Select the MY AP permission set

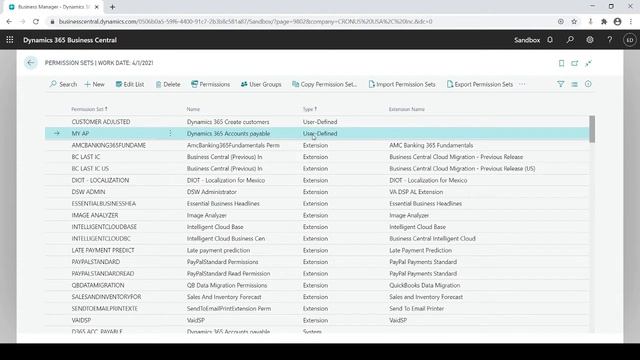[317, 133]
